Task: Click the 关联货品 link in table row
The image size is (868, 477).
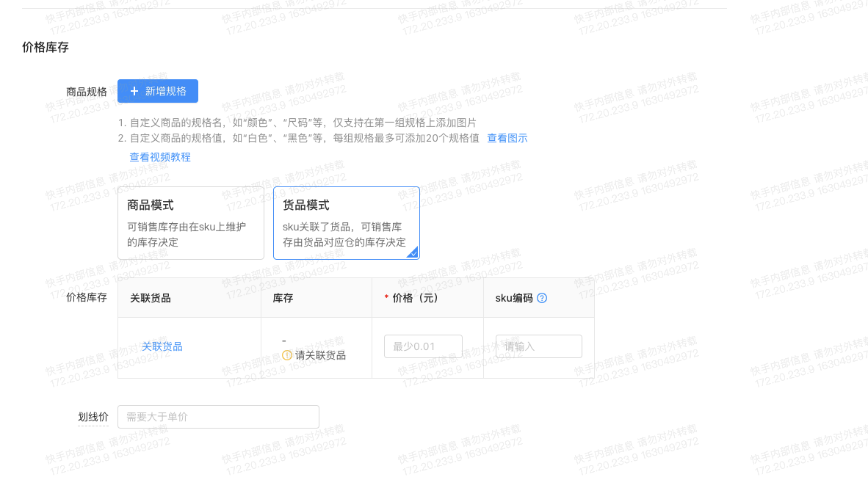Action: click(162, 346)
